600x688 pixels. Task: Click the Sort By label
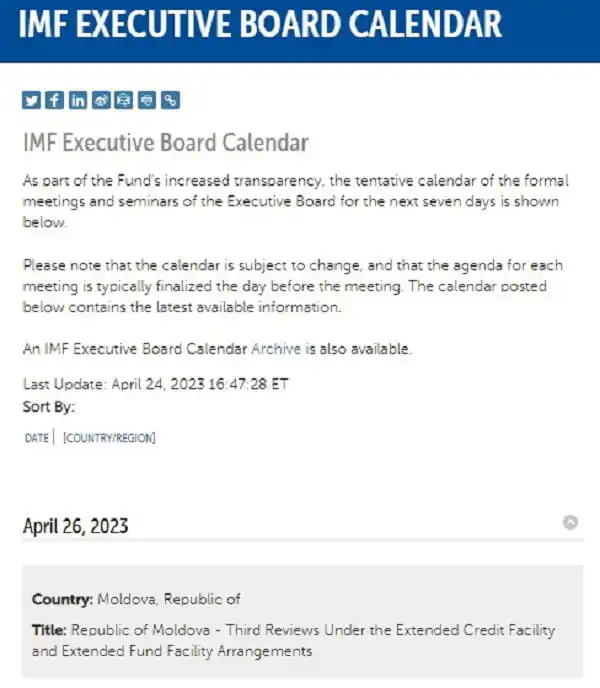pos(48,407)
